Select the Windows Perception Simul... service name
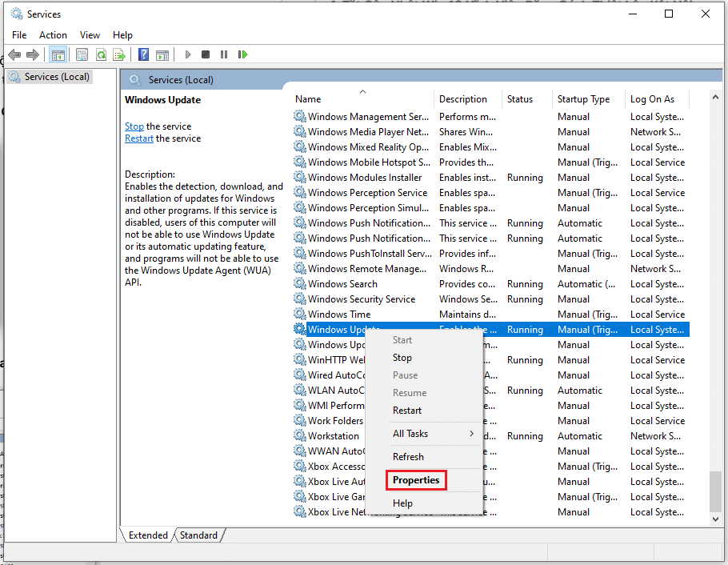The width and height of the screenshot is (728, 565). (x=368, y=208)
